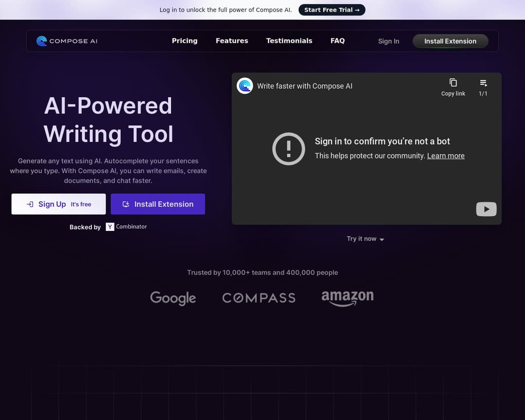Switch to the FAQ section
Screen dimensions: 525x420
337,41
